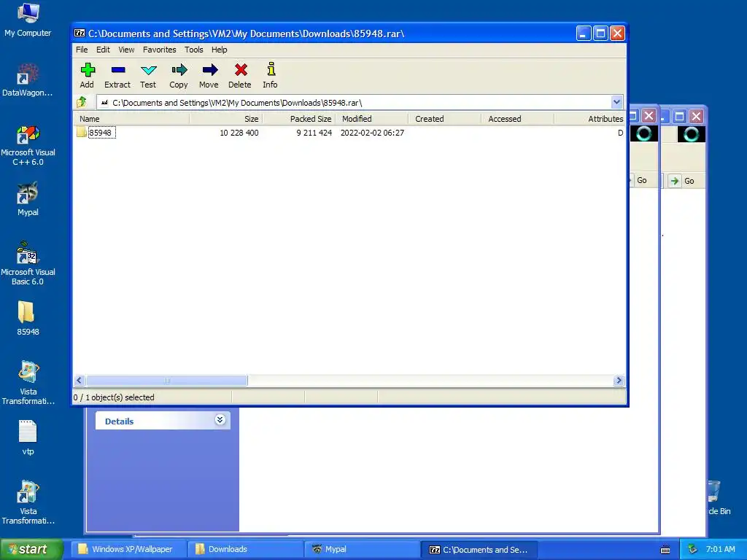This screenshot has width=747, height=560.
Task: Click the 7:01 AM taskbar clock
Action: pos(720,549)
